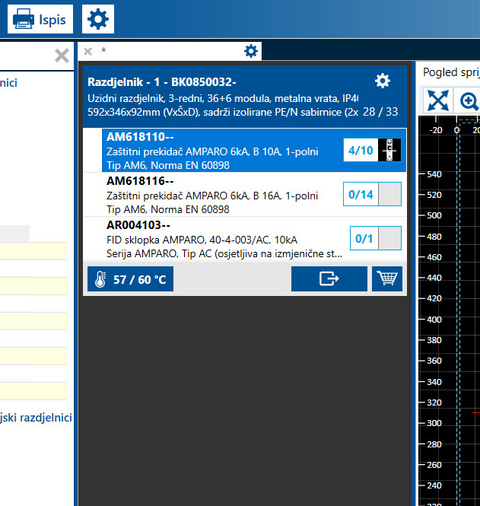Click the export arrow button
The width and height of the screenshot is (480, 506).
point(329,279)
